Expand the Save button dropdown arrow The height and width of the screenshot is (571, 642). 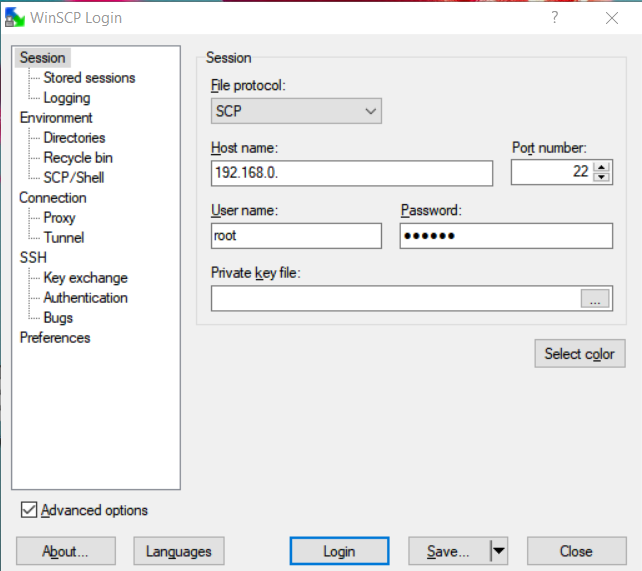(x=498, y=551)
